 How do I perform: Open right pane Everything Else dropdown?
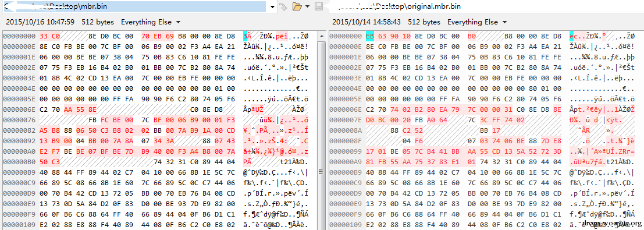click(477, 22)
